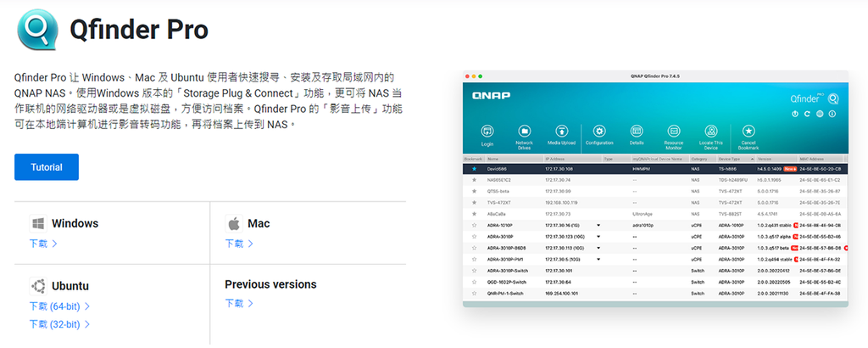Click the Cancel Bookmark star icon
The width and height of the screenshot is (868, 348).
coord(748,132)
